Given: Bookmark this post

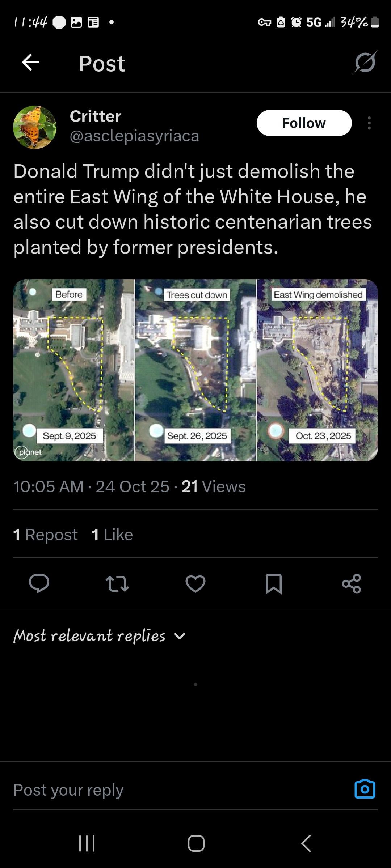Looking at the screenshot, I should (x=273, y=583).
